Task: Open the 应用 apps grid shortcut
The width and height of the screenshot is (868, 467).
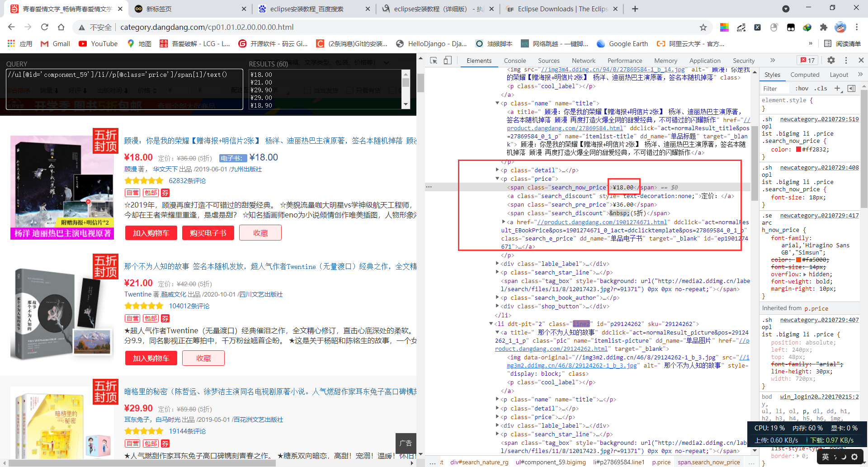Action: tap(20, 44)
